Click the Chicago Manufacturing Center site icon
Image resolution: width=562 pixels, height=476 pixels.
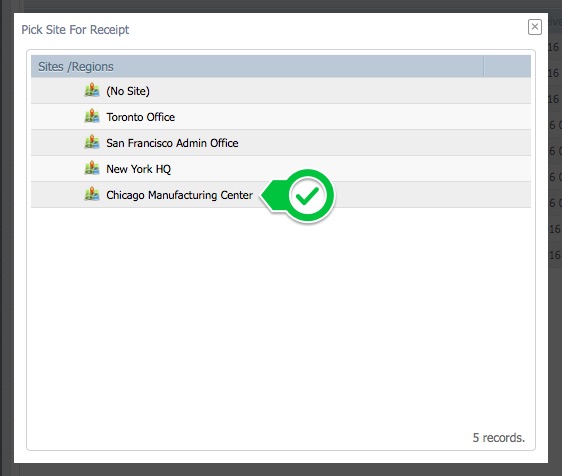pos(92,194)
